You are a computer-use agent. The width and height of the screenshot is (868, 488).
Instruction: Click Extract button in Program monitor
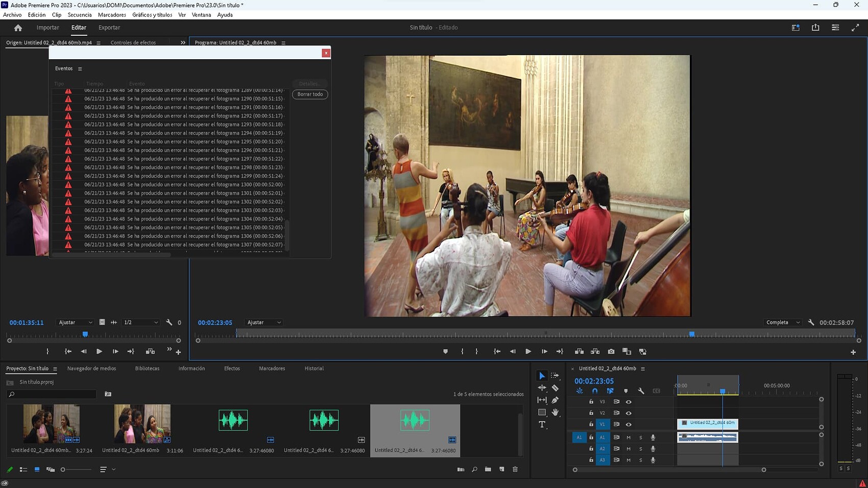(x=595, y=352)
